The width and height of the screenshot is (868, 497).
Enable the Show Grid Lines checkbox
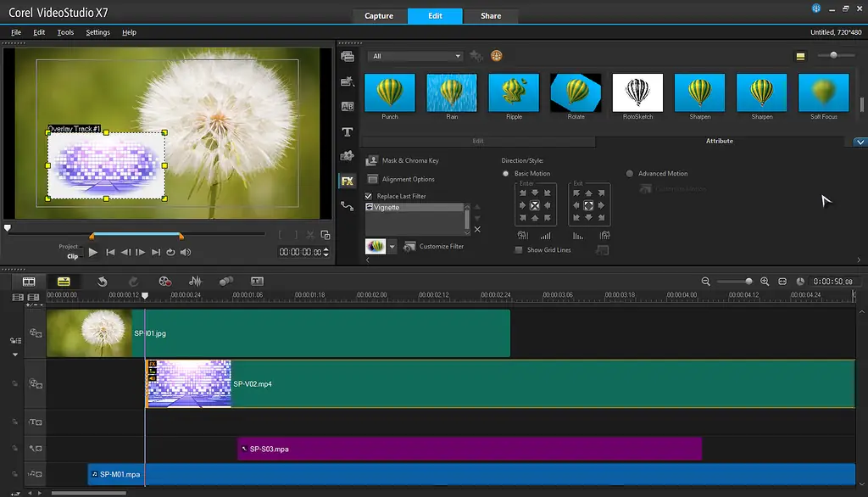(519, 250)
